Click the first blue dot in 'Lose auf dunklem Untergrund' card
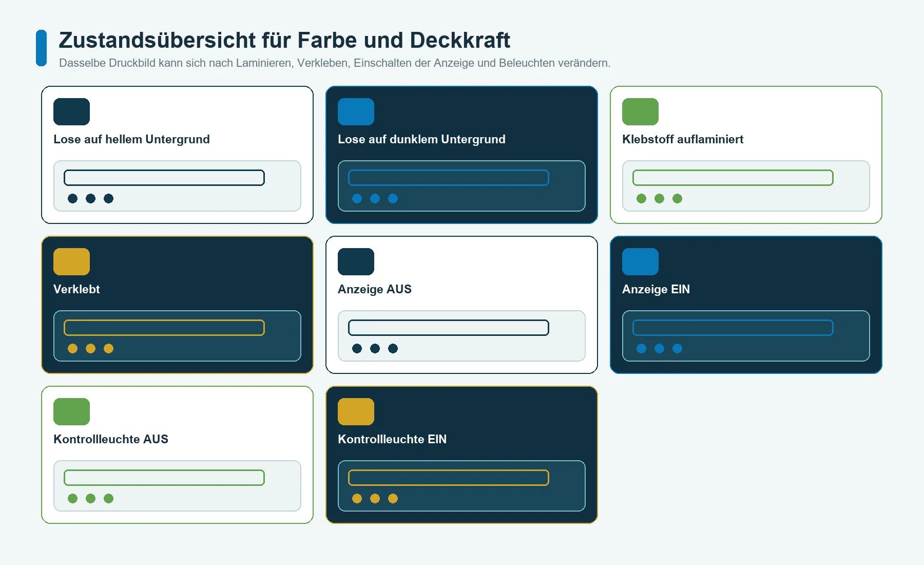 [357, 198]
